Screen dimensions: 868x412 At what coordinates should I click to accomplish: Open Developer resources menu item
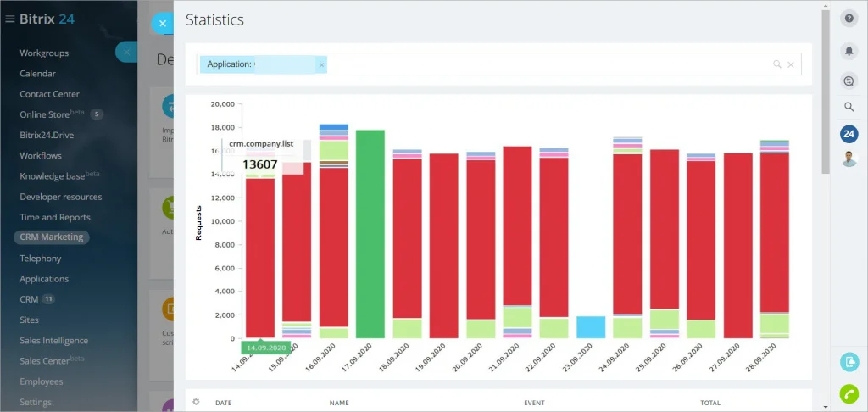(x=61, y=197)
